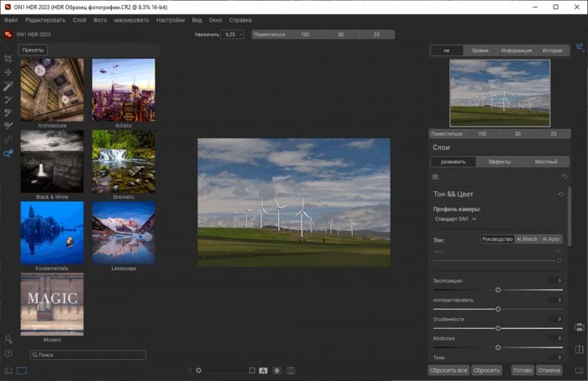This screenshot has width=588, height=381.
Task: Select AI Auto tone mode
Action: [x=550, y=239]
